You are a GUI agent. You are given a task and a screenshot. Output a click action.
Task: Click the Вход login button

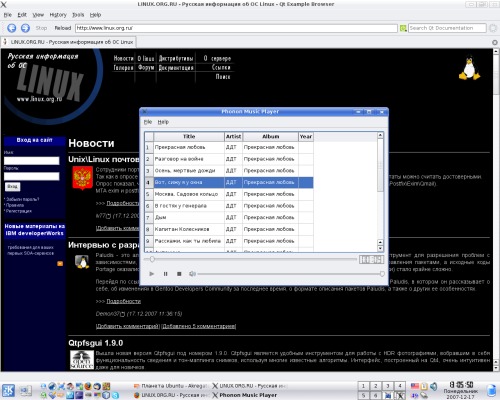click(13, 186)
